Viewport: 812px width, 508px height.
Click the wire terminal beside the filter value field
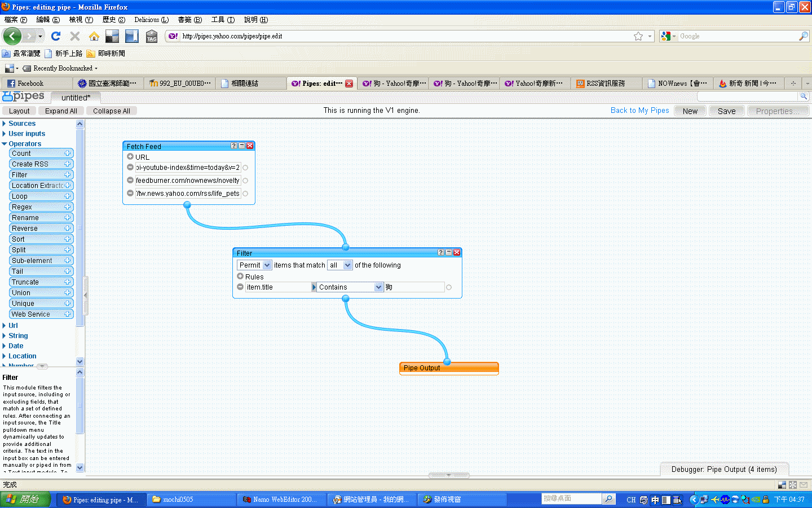[449, 287]
